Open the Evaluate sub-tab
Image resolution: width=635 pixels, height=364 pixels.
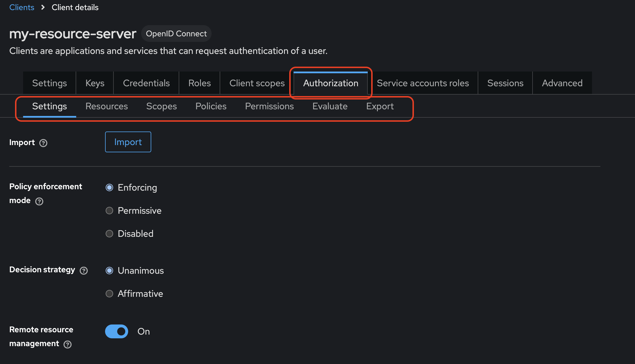pos(330,106)
